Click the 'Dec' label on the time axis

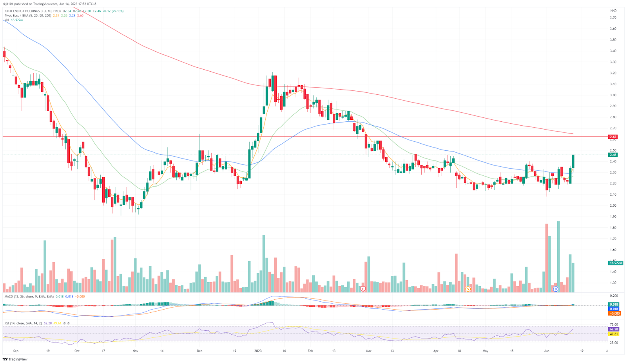pyautogui.click(x=199, y=351)
